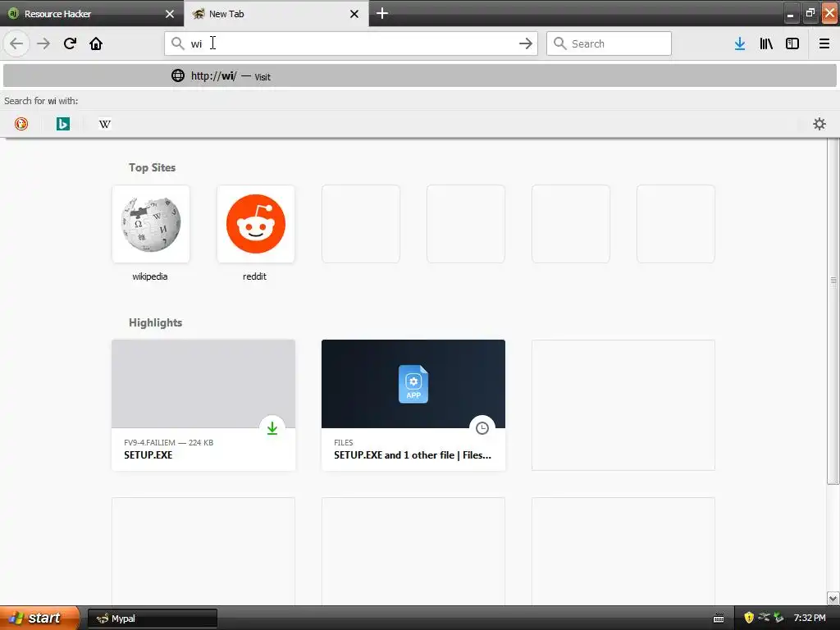This screenshot has height=630, width=840.
Task: Open the SETUP.EXE download highlight card
Action: 203,405
